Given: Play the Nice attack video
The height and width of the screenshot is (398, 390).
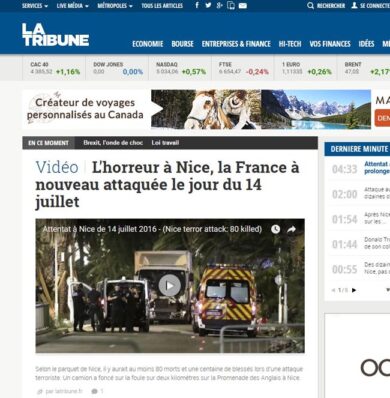Looking at the screenshot, I should 170,285.
